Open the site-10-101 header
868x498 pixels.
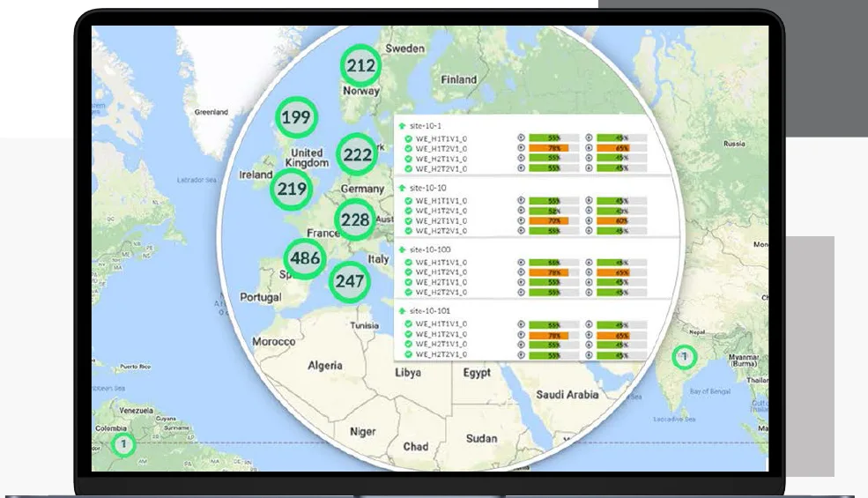(430, 311)
